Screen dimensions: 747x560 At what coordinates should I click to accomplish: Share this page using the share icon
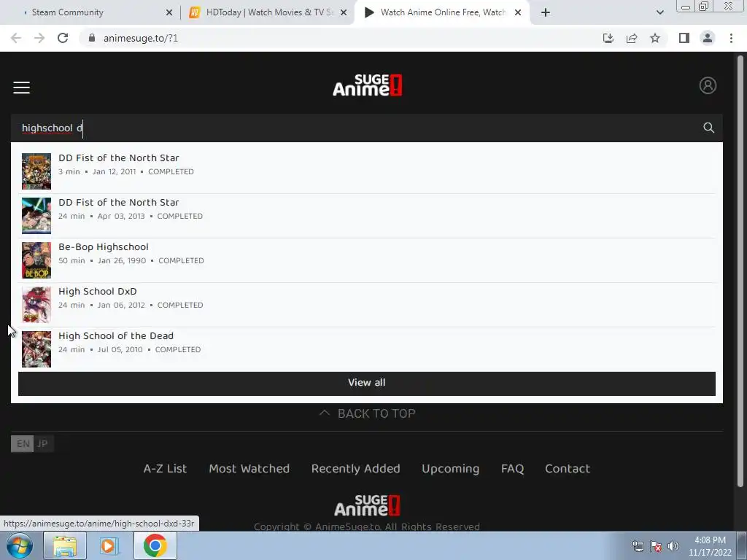click(x=632, y=38)
